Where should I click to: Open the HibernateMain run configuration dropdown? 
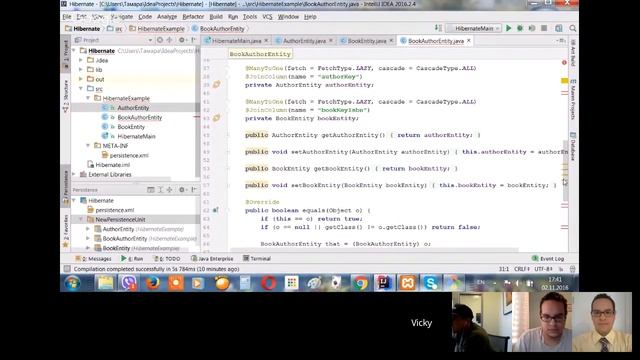(473, 28)
